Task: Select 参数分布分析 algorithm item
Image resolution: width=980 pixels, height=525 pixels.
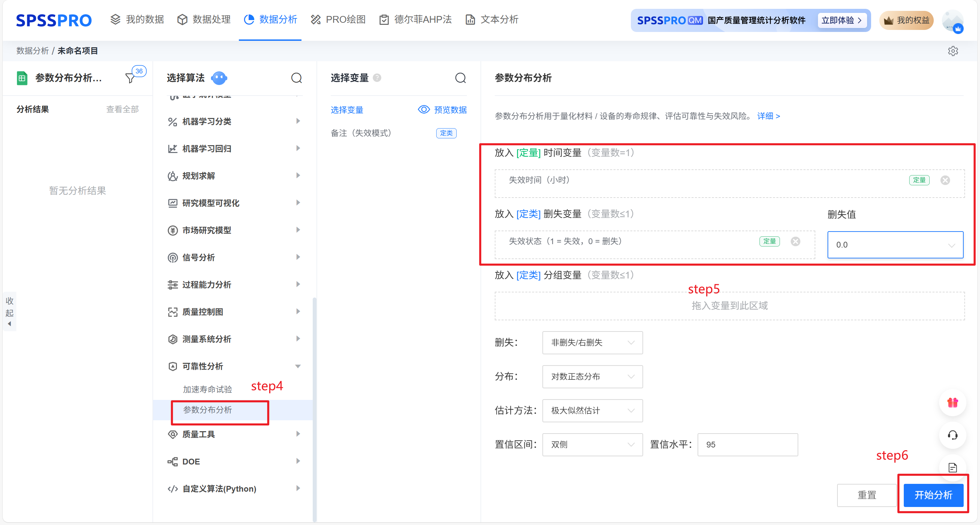Action: point(207,410)
